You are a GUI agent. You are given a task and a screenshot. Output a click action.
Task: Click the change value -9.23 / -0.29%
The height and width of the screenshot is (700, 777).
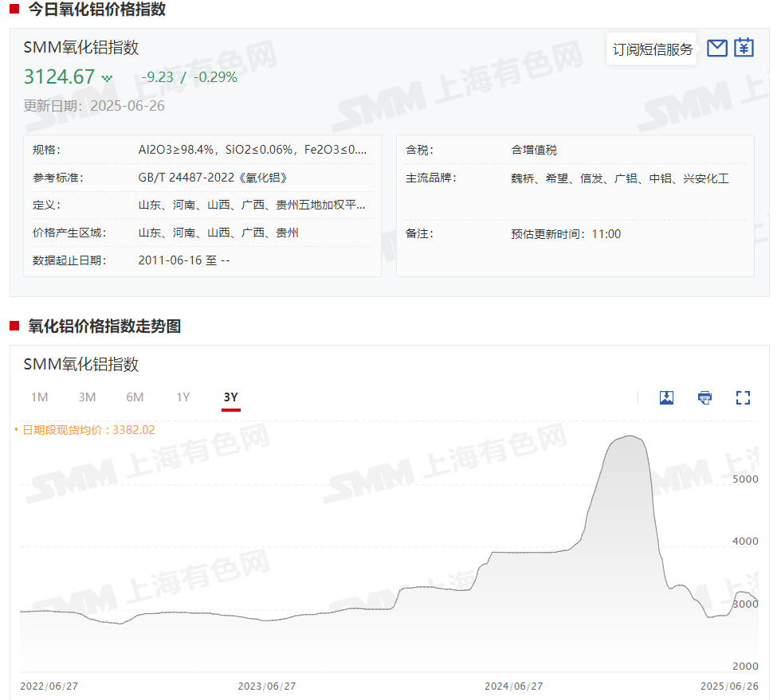[x=190, y=77]
